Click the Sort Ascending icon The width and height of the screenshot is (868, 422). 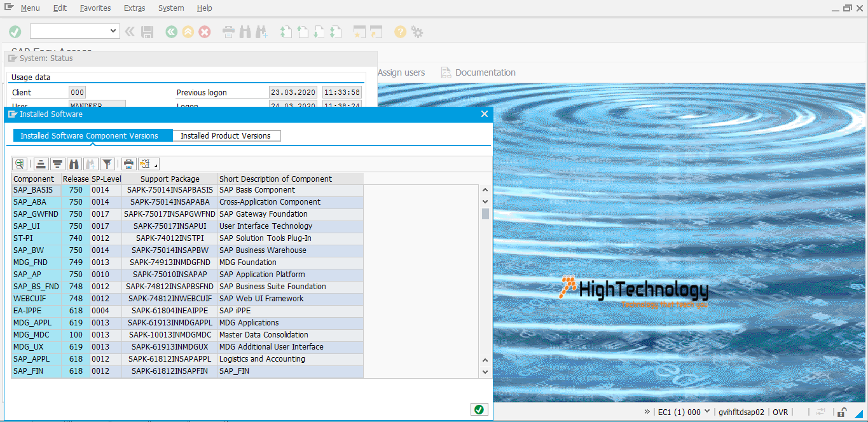click(41, 164)
